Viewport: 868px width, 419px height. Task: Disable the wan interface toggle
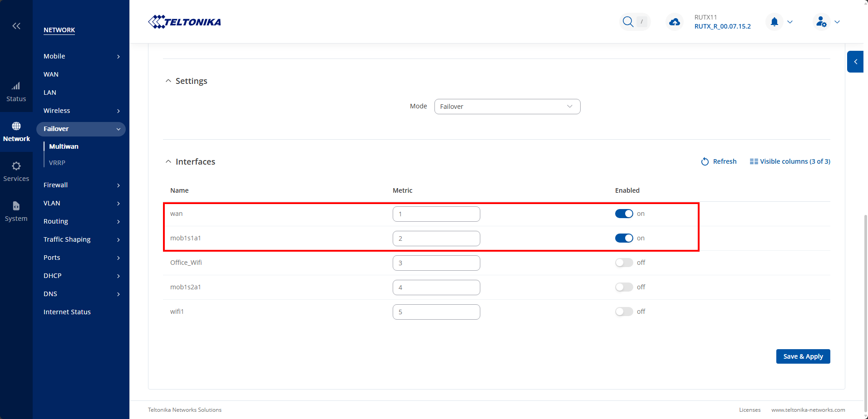(x=624, y=214)
